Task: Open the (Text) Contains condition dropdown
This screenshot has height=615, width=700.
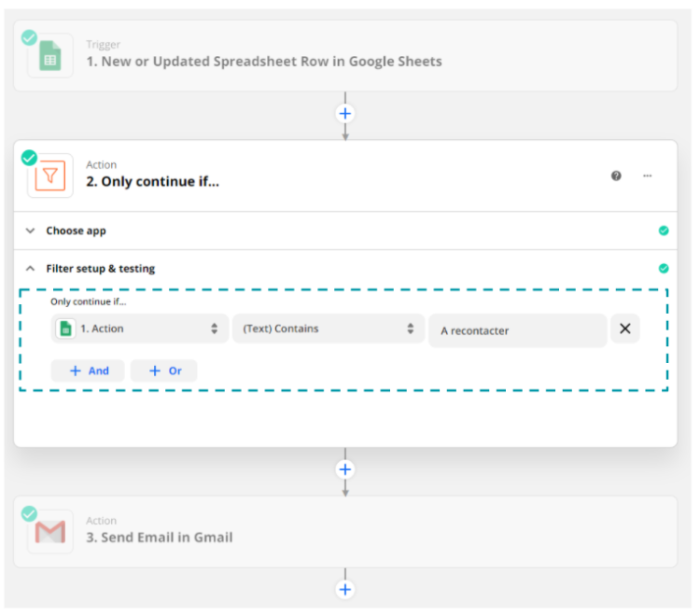Action: 329,328
